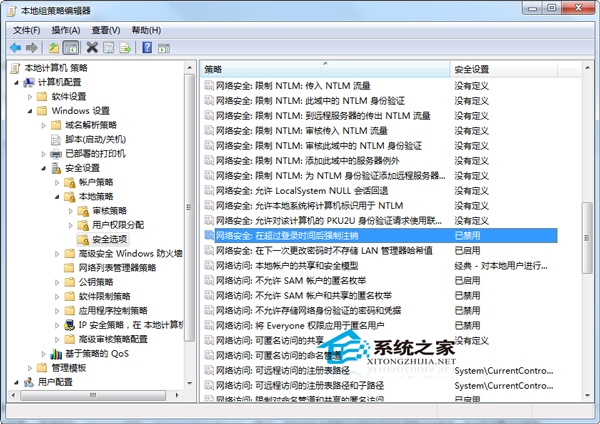Expand the 域名解析策略 node
Screen dimensions: 600x424
43,126
